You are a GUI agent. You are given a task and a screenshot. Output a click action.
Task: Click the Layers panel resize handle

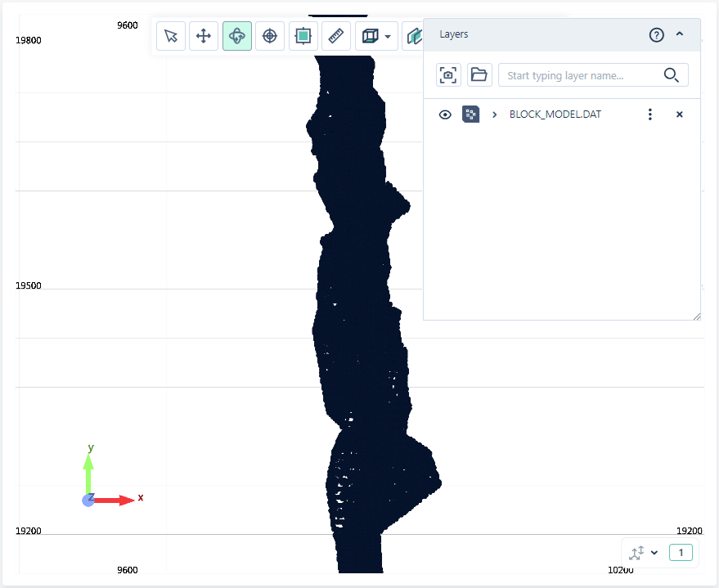[x=697, y=316]
